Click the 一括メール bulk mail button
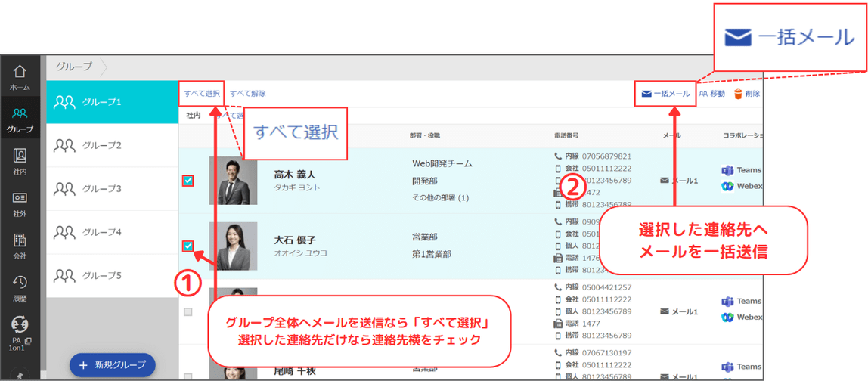 click(665, 94)
